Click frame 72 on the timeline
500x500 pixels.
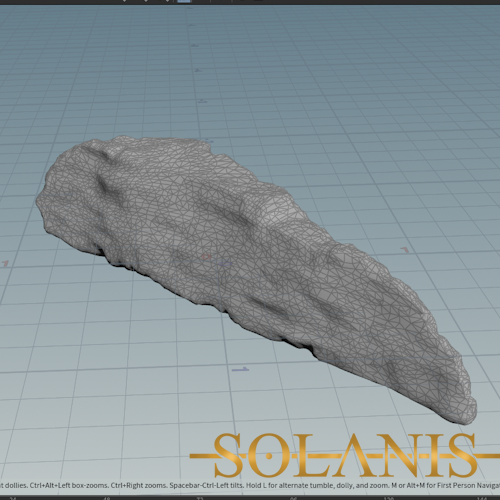pyautogui.click(x=200, y=498)
